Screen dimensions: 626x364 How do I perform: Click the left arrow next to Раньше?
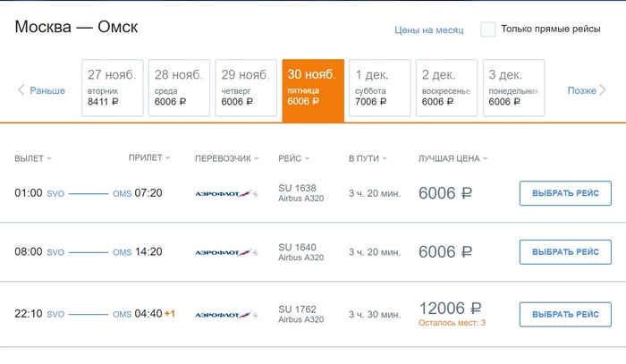tap(21, 89)
